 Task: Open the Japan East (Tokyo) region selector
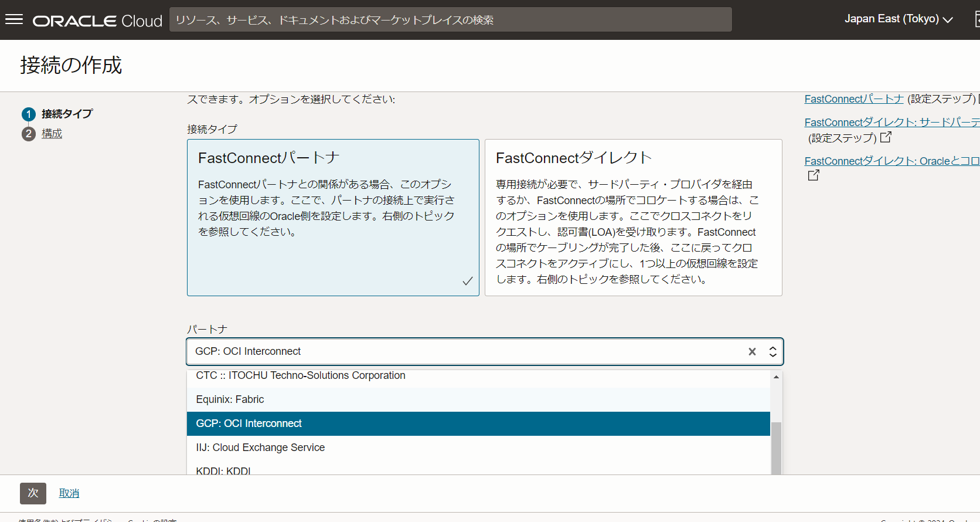tap(899, 19)
